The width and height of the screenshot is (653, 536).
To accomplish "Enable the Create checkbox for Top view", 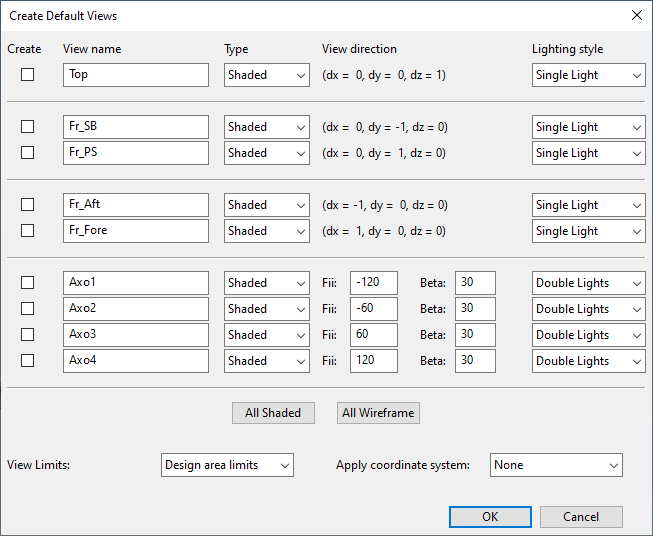I will 28,75.
